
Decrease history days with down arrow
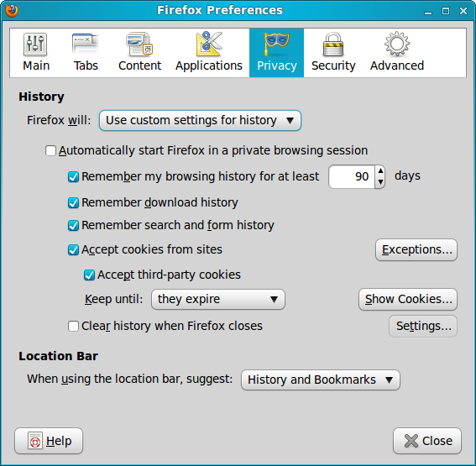[380, 182]
